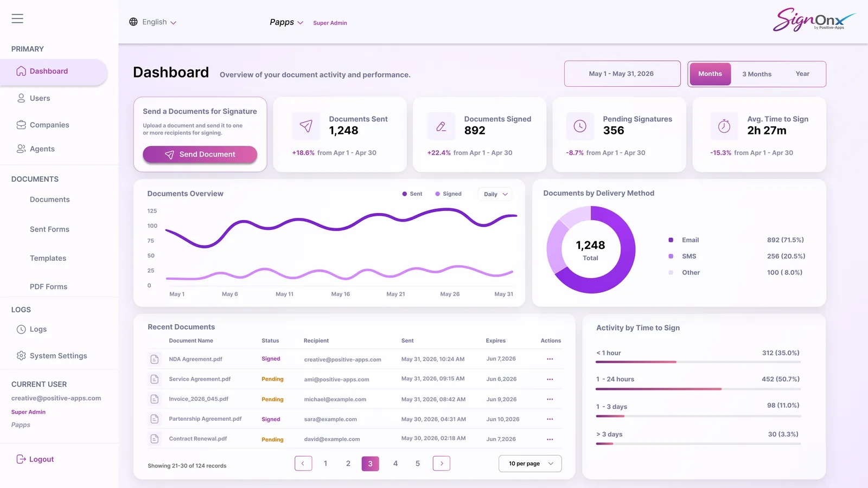This screenshot has height=488, width=868.
Task: Open actions menu for Service Agreement.pdf
Action: (550, 379)
